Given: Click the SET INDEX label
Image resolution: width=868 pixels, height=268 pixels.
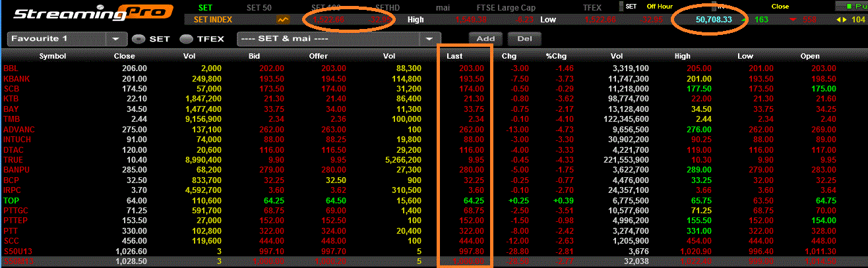Looking at the screenshot, I should coord(214,20).
